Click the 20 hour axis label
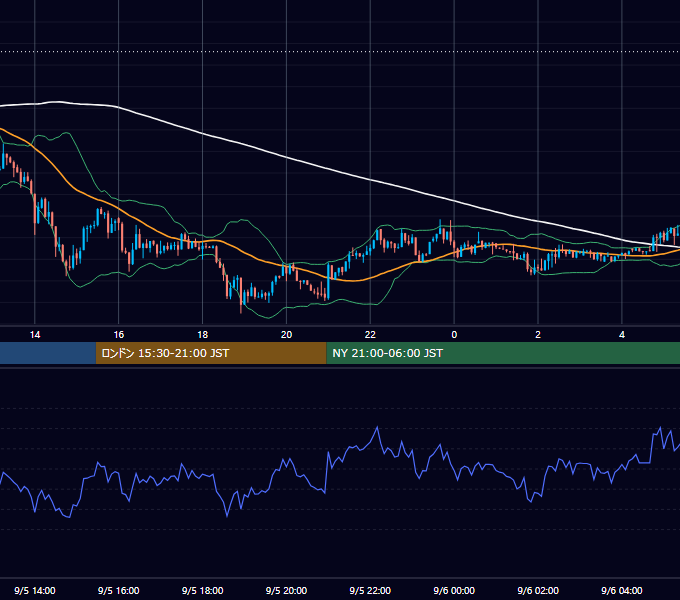Image resolution: width=680 pixels, height=600 pixels. [x=286, y=335]
